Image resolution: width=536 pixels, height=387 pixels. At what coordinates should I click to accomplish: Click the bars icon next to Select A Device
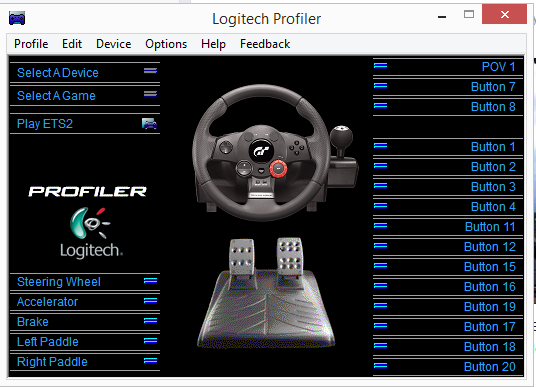click(150, 71)
